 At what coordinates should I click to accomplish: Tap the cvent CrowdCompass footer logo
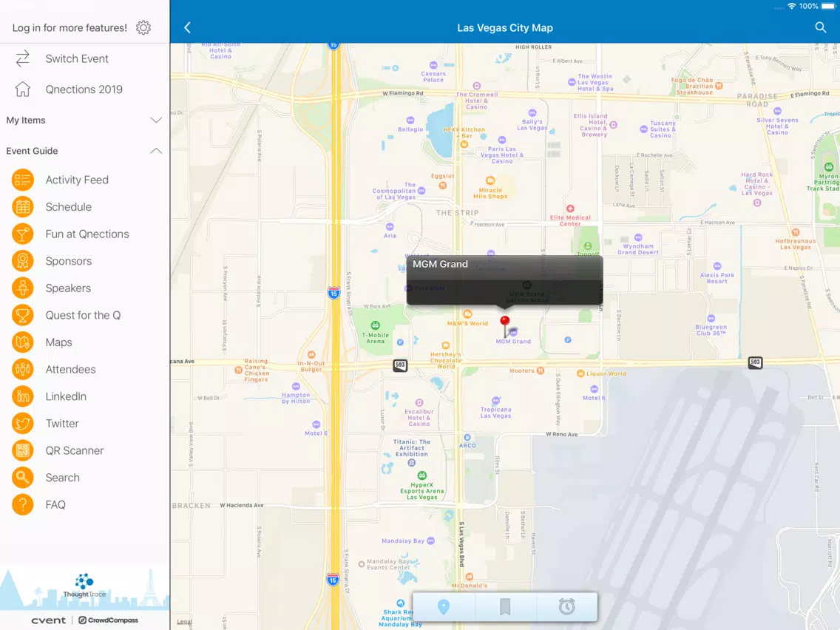[84, 620]
